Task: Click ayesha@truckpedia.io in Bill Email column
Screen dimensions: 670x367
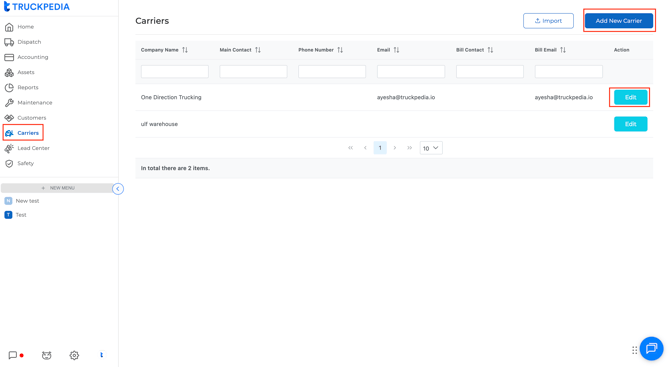Action: pyautogui.click(x=564, y=97)
